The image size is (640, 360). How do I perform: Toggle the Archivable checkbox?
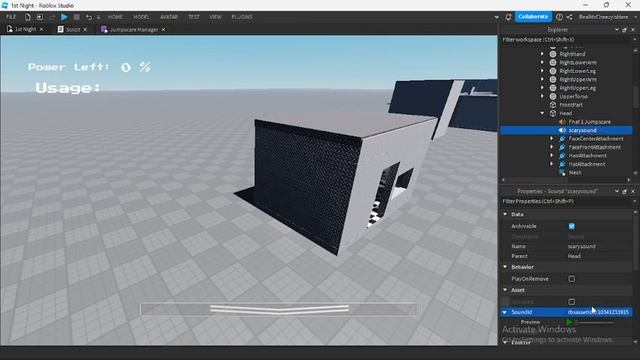572,226
